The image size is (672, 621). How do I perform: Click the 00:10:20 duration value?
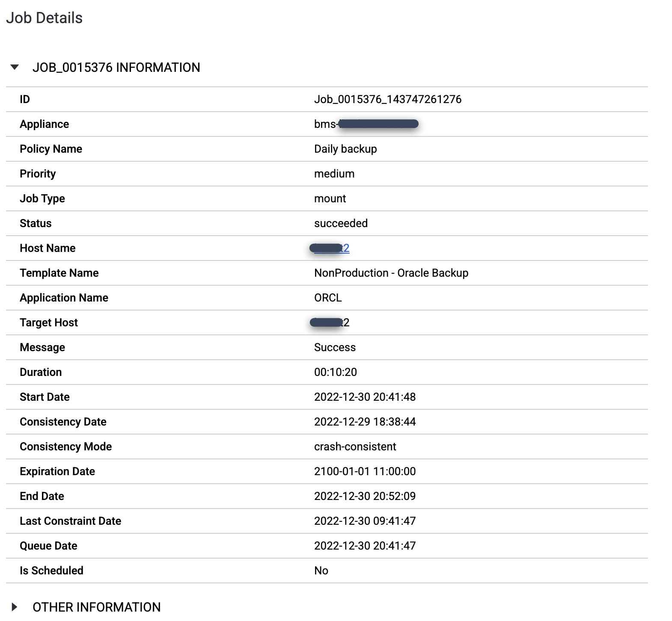[x=335, y=372]
